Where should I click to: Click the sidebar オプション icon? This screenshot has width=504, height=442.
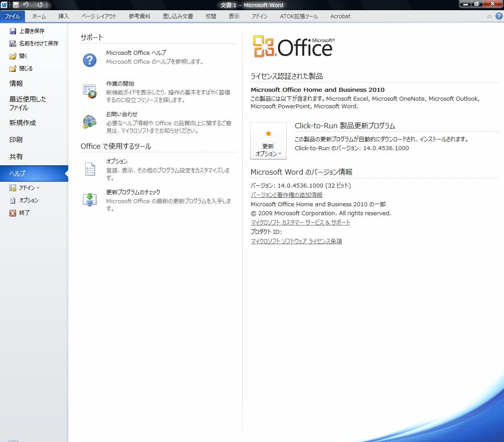pyautogui.click(x=13, y=201)
